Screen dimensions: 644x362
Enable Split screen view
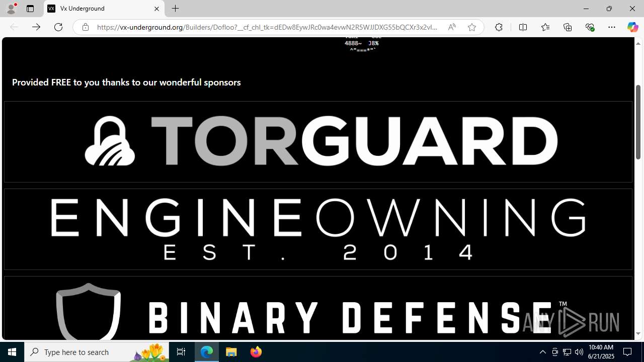pyautogui.click(x=523, y=27)
